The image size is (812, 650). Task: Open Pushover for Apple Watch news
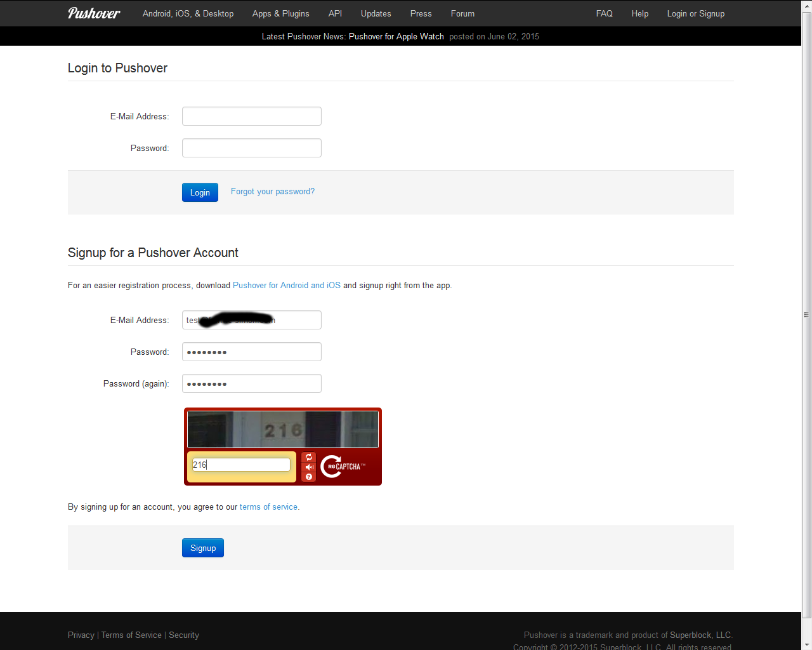[x=396, y=36]
